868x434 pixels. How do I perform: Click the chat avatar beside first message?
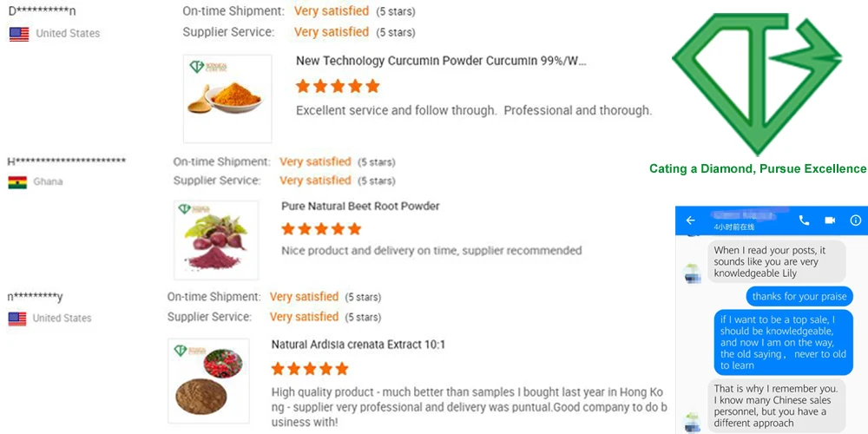pos(692,273)
